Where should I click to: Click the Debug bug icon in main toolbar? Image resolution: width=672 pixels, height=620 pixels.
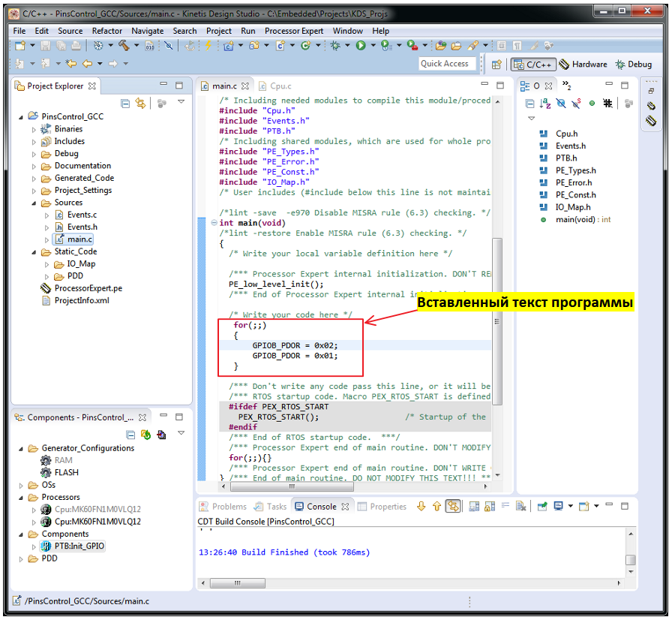click(x=335, y=46)
